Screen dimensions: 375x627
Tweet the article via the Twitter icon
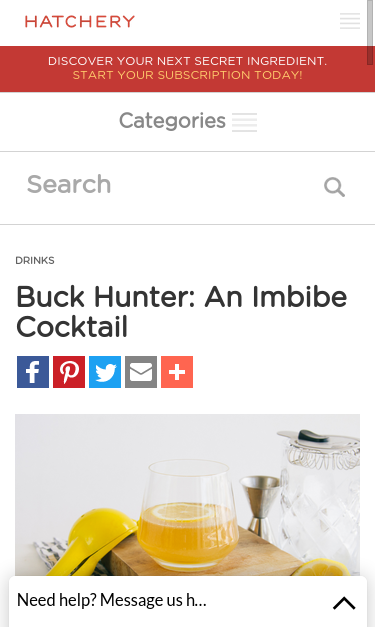click(x=105, y=372)
